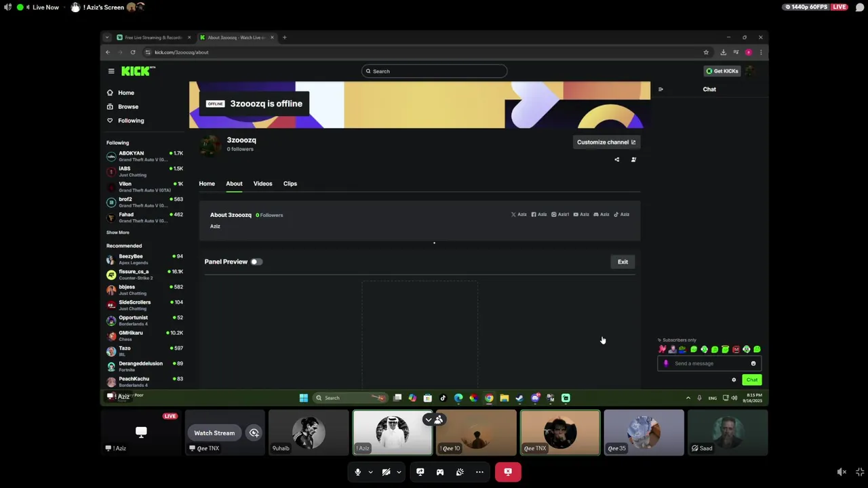This screenshot has width=868, height=488.
Task: Open microphone options dropdown arrow
Action: click(370, 472)
